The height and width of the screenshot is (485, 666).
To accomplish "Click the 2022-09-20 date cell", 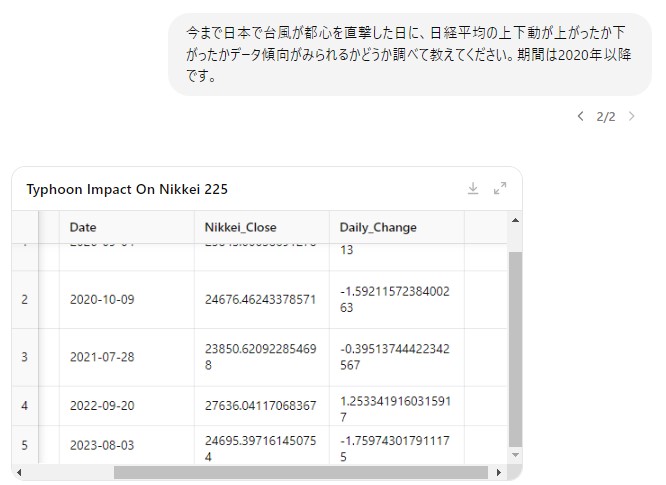I will pos(102,405).
